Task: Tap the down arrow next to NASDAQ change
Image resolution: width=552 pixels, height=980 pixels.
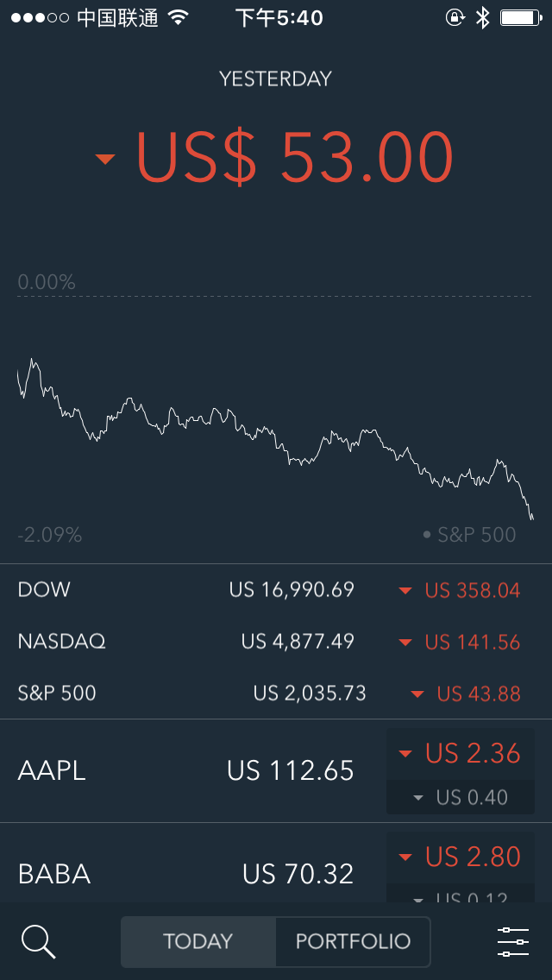Action: (x=405, y=643)
